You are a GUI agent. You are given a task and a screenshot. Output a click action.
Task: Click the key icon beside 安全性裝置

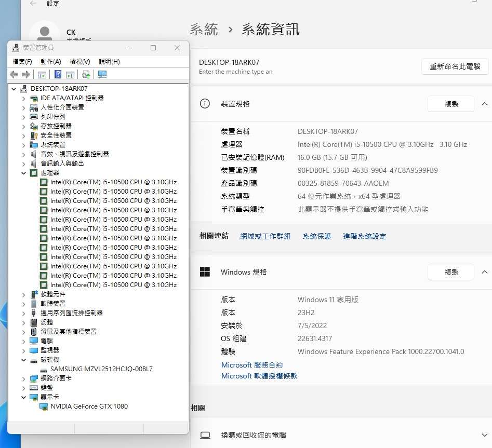coord(34,135)
